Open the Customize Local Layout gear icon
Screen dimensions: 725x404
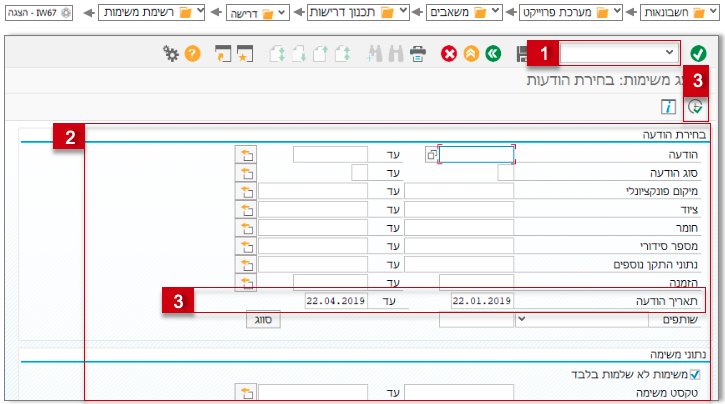171,54
